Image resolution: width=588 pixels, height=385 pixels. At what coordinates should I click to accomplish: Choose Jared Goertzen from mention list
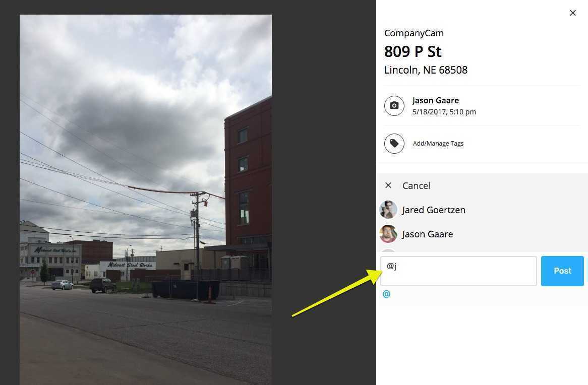pyautogui.click(x=434, y=210)
